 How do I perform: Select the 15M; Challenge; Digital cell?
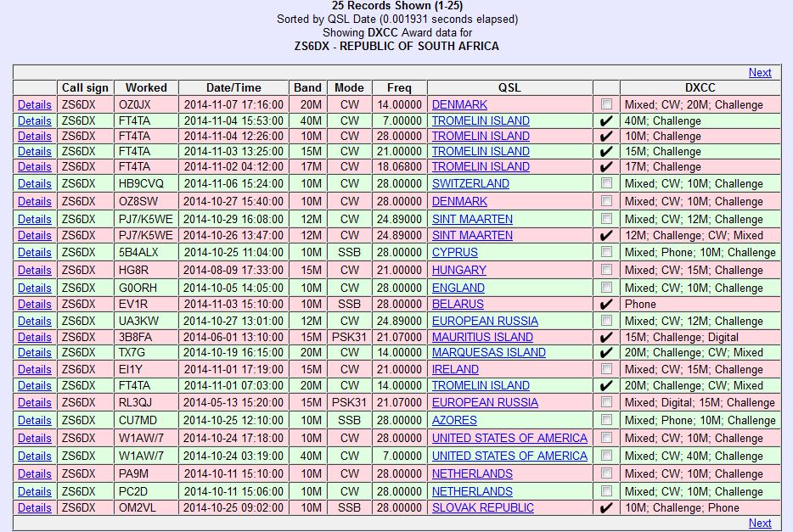(700, 337)
